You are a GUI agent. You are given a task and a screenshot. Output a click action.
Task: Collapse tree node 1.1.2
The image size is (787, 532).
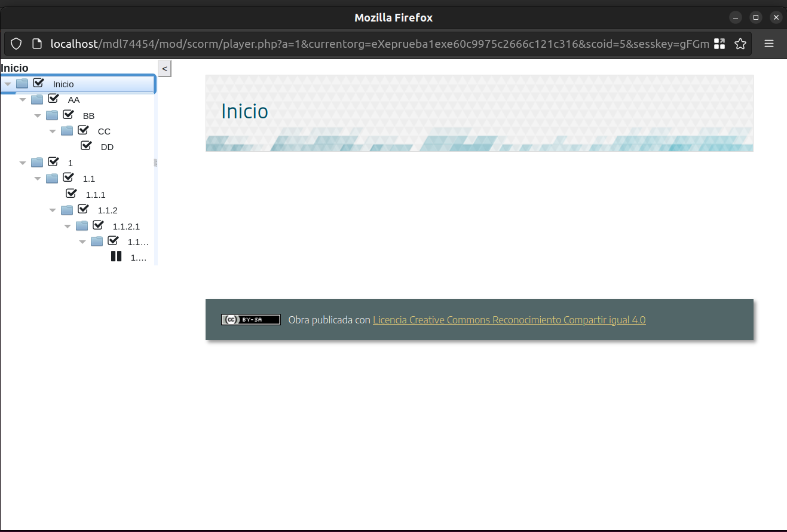[x=53, y=210]
